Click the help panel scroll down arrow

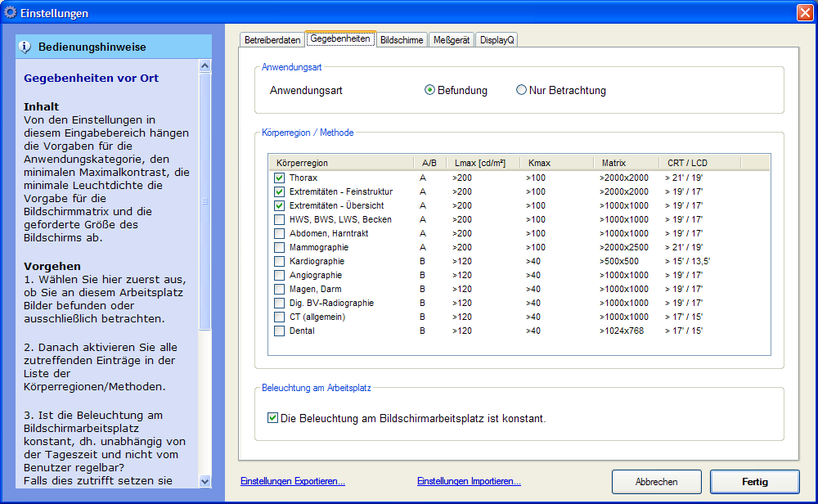tap(205, 482)
